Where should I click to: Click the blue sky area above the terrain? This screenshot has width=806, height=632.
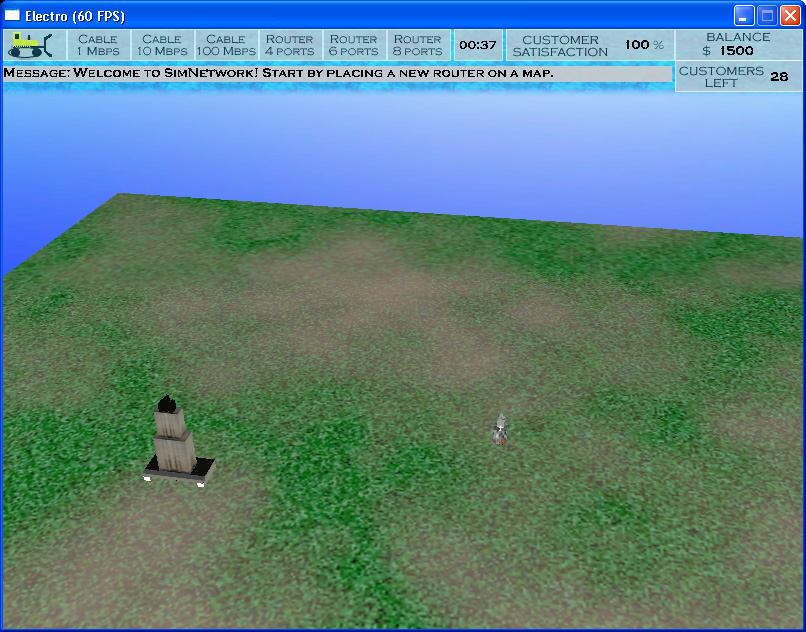pos(400,140)
